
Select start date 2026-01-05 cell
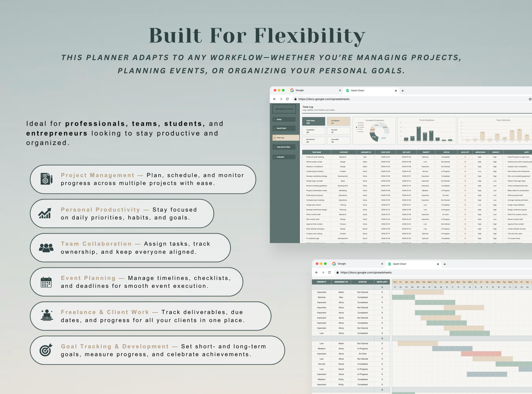coord(385,176)
